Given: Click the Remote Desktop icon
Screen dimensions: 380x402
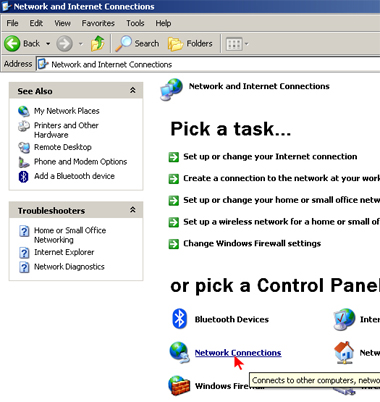Looking at the screenshot, I should coord(24,147).
